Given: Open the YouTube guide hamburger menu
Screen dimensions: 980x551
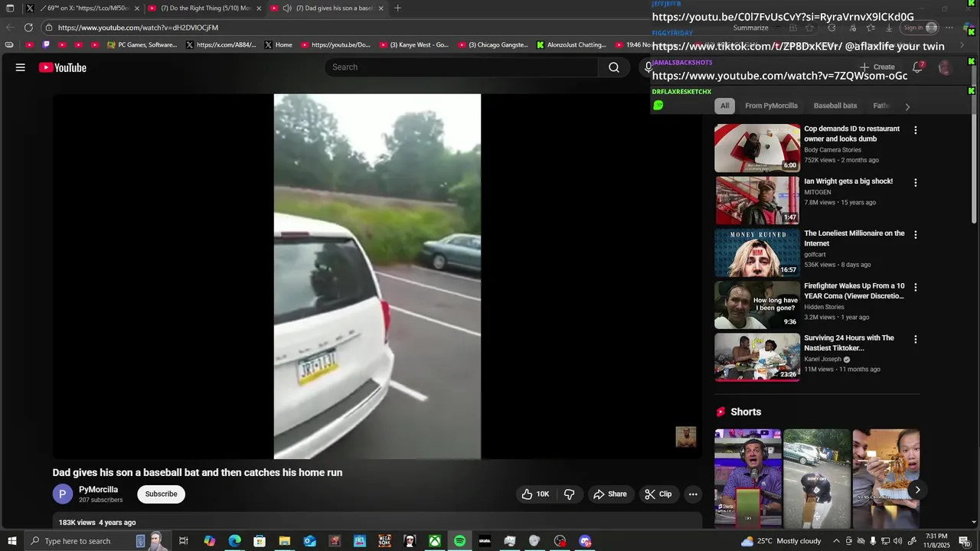Looking at the screenshot, I should click(x=21, y=67).
